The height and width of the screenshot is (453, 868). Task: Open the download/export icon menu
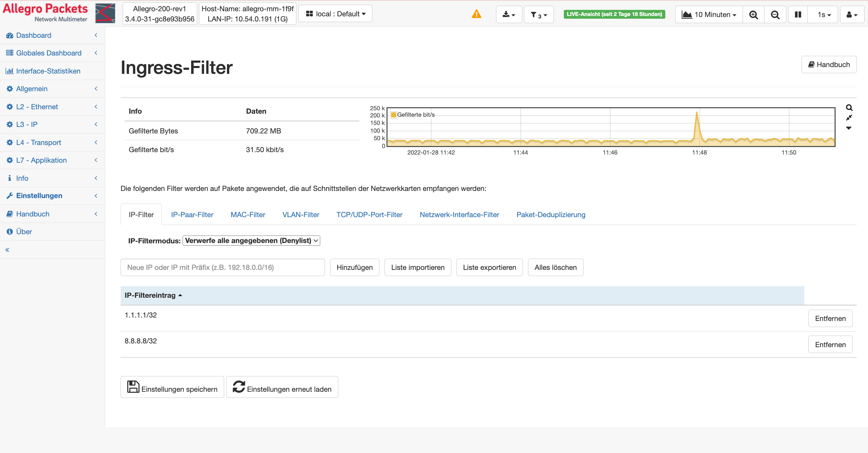[x=509, y=14]
